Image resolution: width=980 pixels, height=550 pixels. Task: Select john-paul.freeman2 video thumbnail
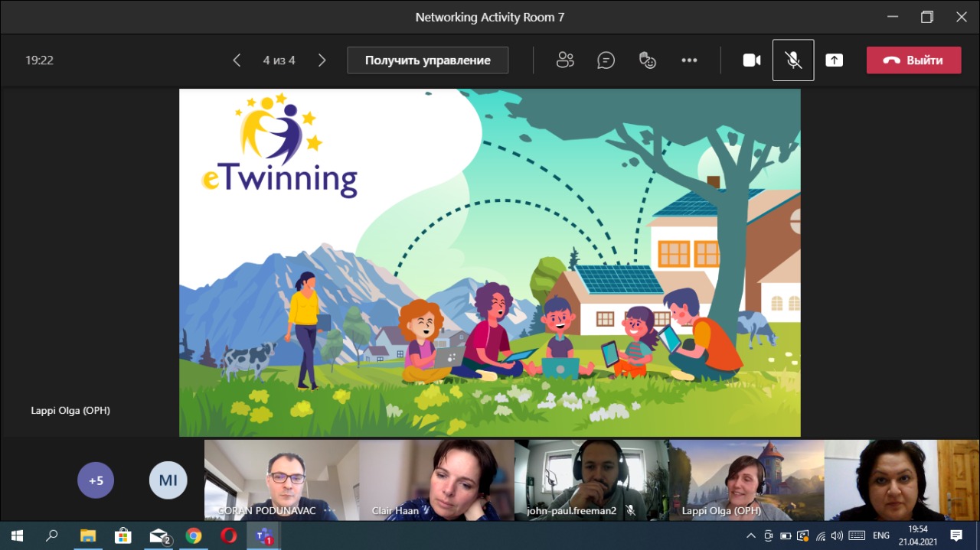click(591, 480)
